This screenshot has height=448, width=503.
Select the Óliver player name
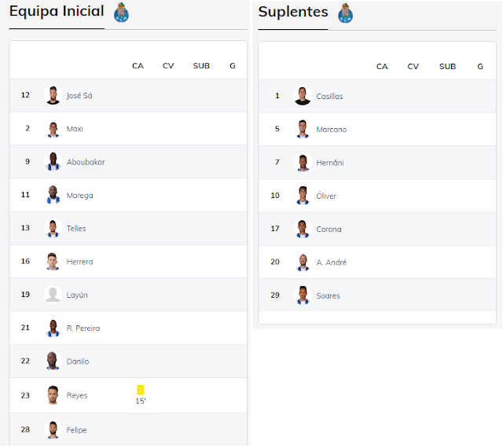click(326, 196)
